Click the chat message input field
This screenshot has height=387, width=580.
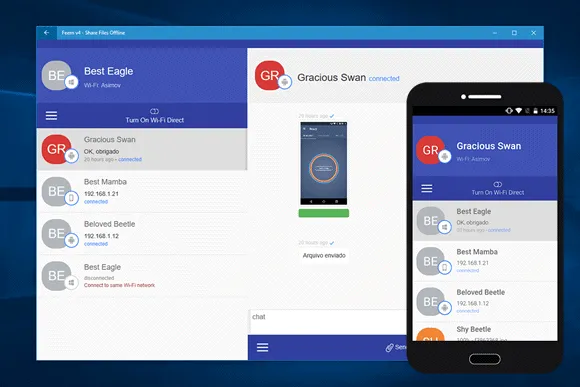[327, 322]
